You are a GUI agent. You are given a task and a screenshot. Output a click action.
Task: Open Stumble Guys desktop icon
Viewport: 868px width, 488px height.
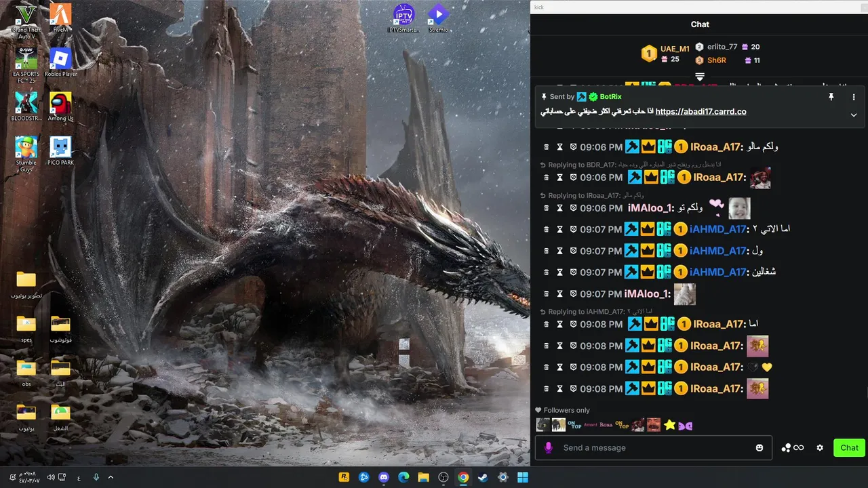[26, 155]
